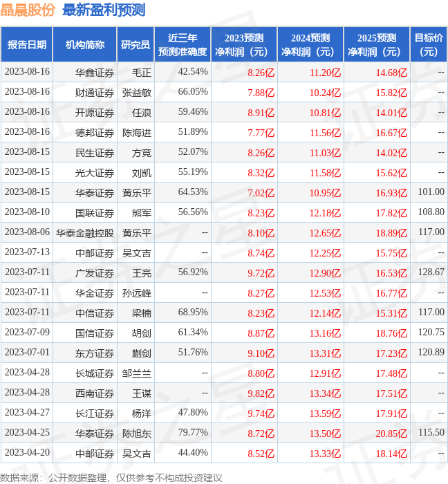The height and width of the screenshot is (484, 448).
Task: Click analyst name 熊军
Action: 142,213
